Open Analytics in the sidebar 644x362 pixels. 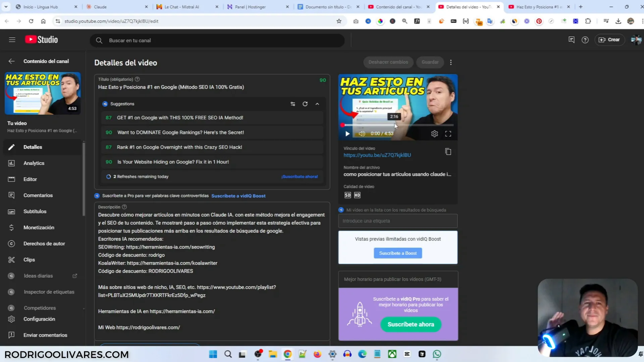[34, 163]
